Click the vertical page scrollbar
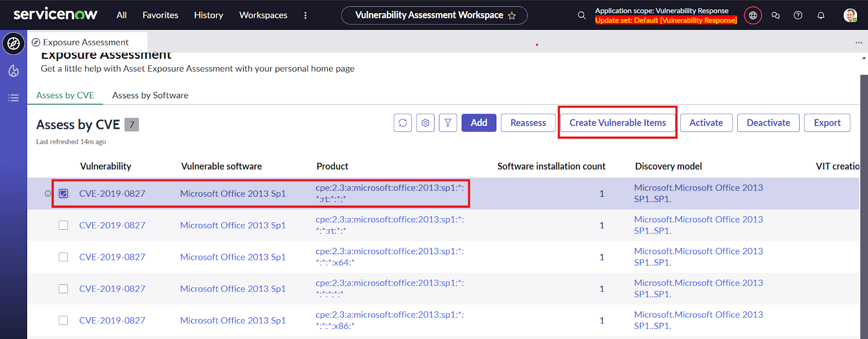The height and width of the screenshot is (339, 868). click(864, 206)
